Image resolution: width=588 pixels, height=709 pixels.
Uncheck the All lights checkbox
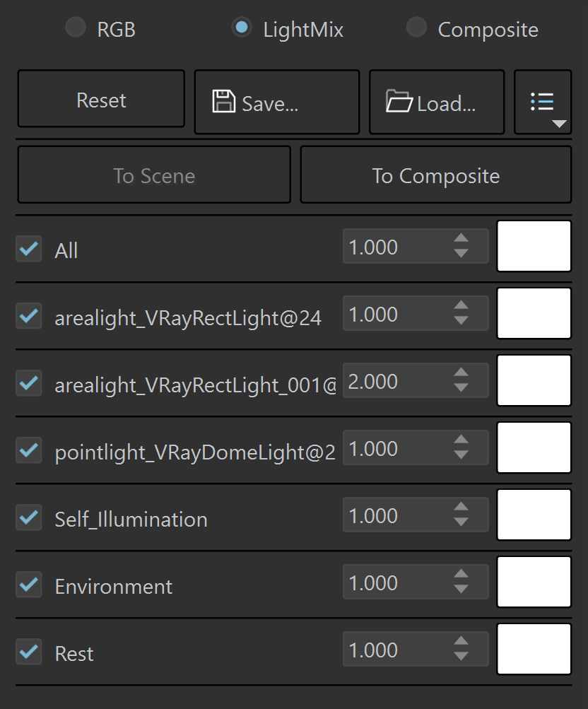tap(29, 249)
